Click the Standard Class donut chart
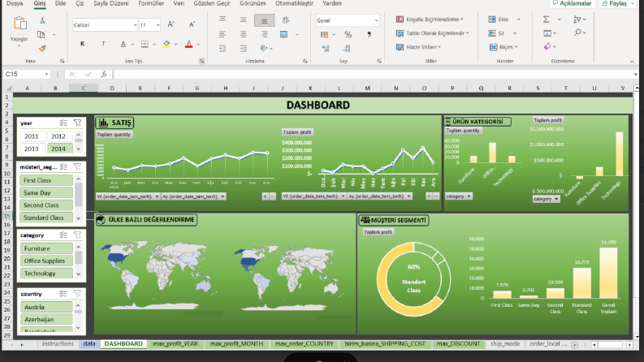644x362 pixels. [x=413, y=279]
